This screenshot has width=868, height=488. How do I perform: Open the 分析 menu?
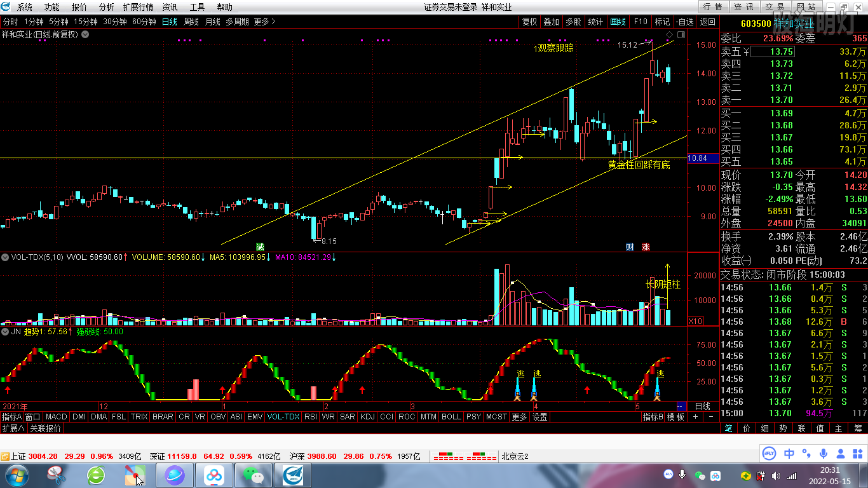pyautogui.click(x=107, y=7)
